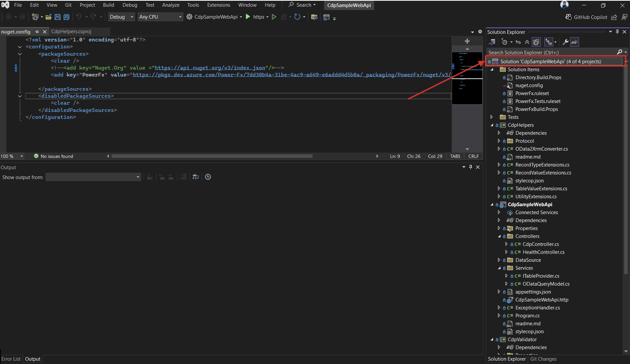Image resolution: width=630 pixels, height=364 pixels.
Task: Open the Debug configuration dropdown
Action: coord(121,17)
